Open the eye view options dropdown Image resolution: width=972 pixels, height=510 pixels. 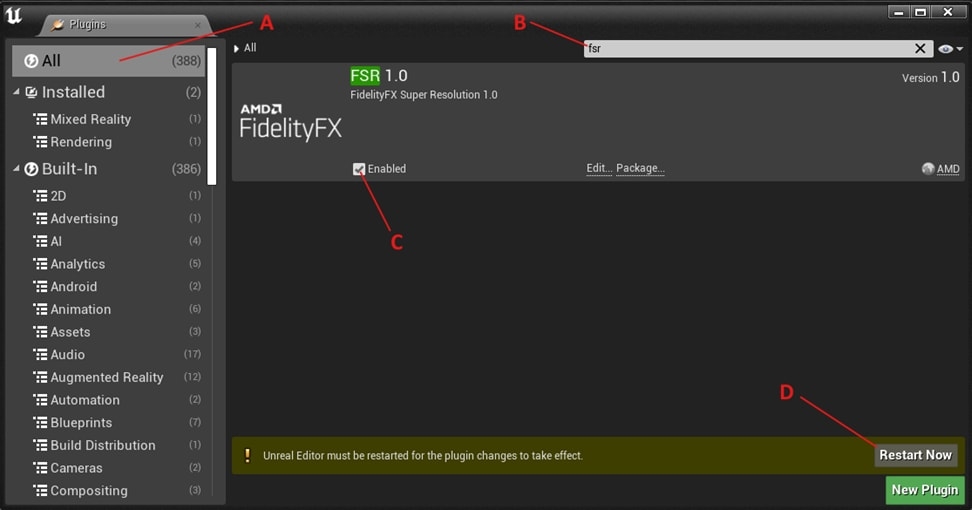click(x=950, y=49)
